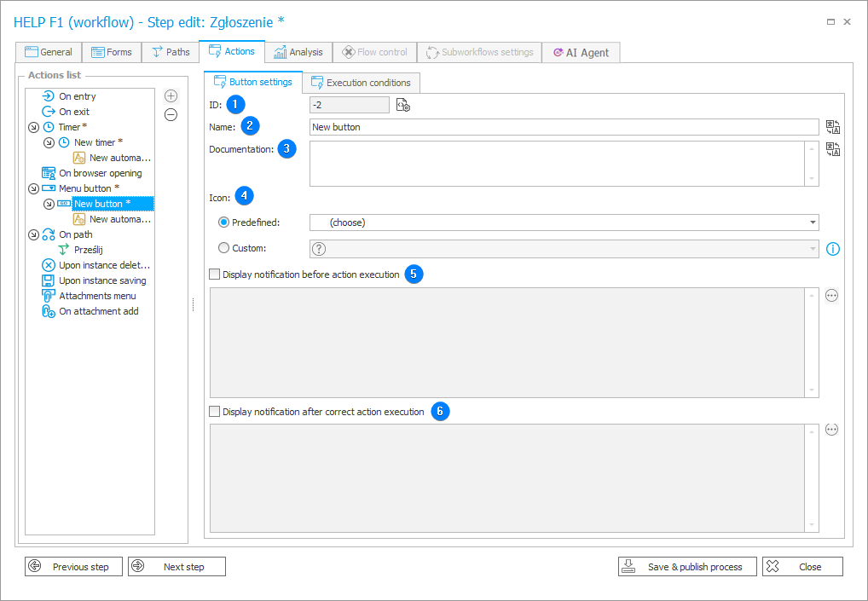Open the AI Agent tab
Image resolution: width=868 pixels, height=601 pixels.
(581, 52)
